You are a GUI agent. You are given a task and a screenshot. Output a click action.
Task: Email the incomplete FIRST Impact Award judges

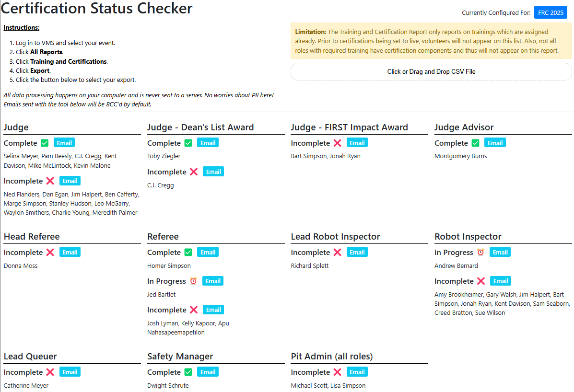pos(357,143)
